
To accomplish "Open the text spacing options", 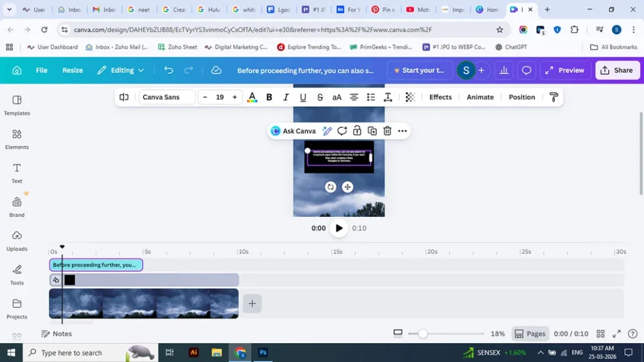I will tap(387, 97).
